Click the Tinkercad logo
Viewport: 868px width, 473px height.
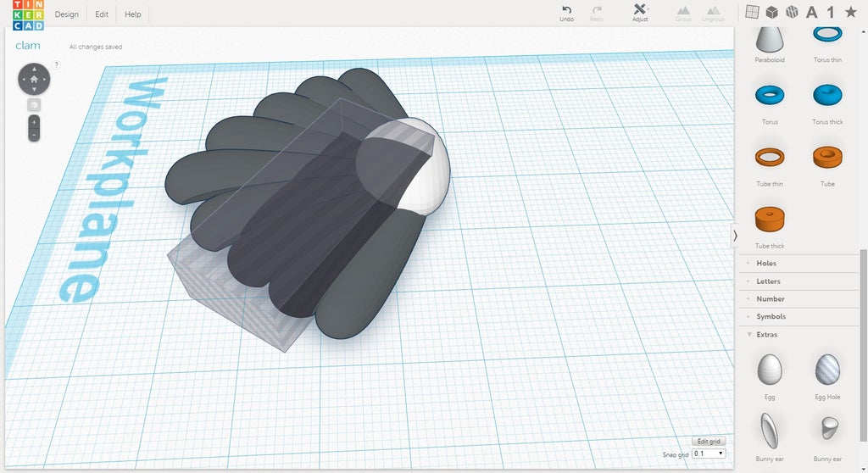pyautogui.click(x=28, y=15)
